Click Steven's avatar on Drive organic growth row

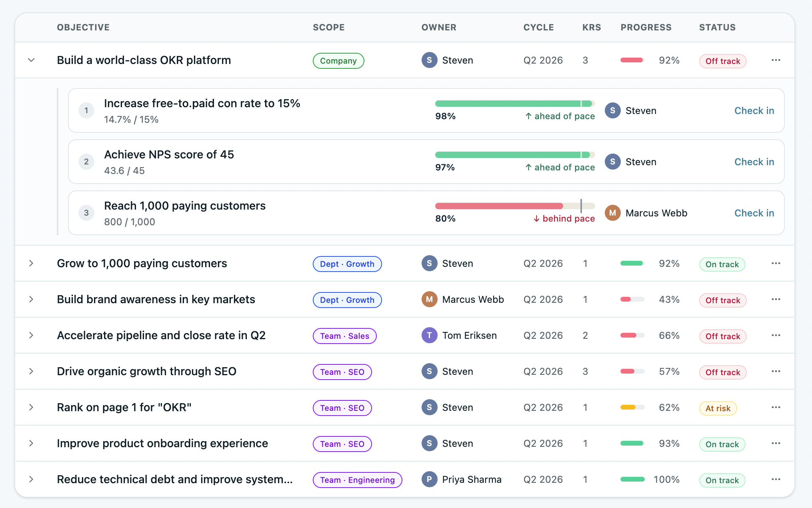[x=429, y=372]
